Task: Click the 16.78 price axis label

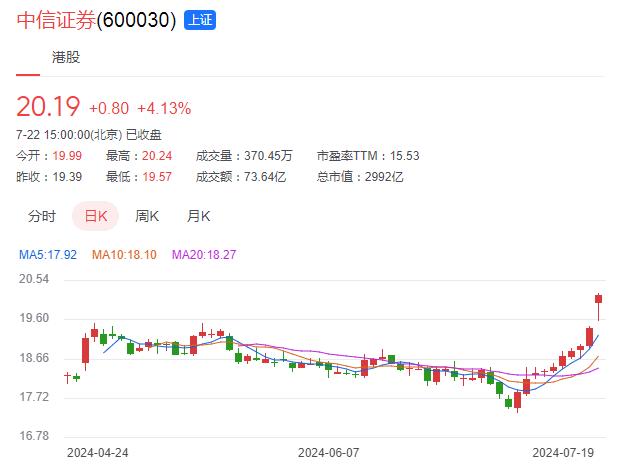Action: point(34,436)
